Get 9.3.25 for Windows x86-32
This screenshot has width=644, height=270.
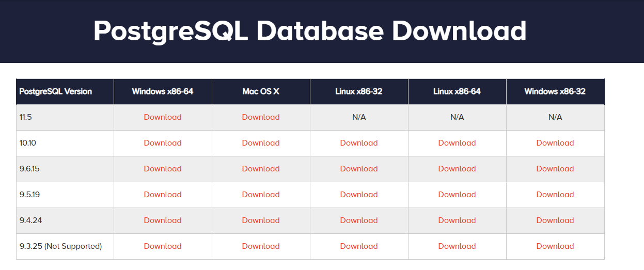click(x=555, y=246)
